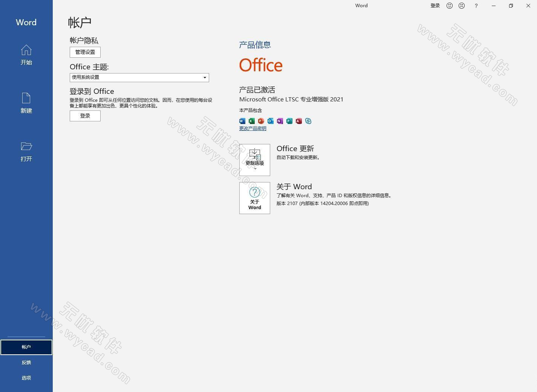Click the Excel app icon under 本产品包含
The image size is (537, 392).
click(251, 121)
